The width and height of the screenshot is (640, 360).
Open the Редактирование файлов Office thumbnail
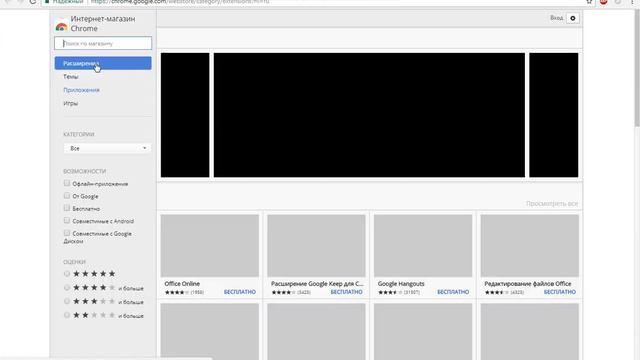pyautogui.click(x=530, y=246)
